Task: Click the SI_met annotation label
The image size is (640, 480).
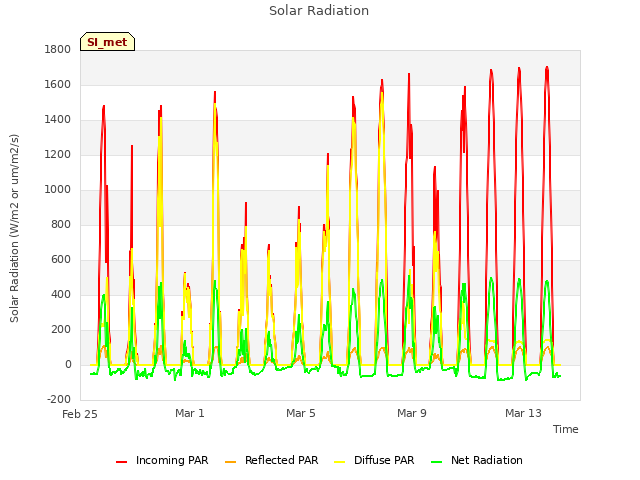Action: [x=107, y=42]
